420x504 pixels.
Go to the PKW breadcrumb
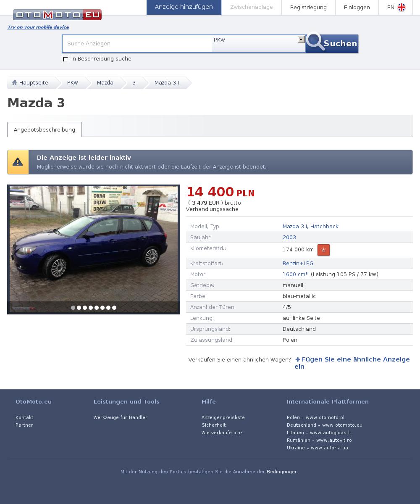73,83
